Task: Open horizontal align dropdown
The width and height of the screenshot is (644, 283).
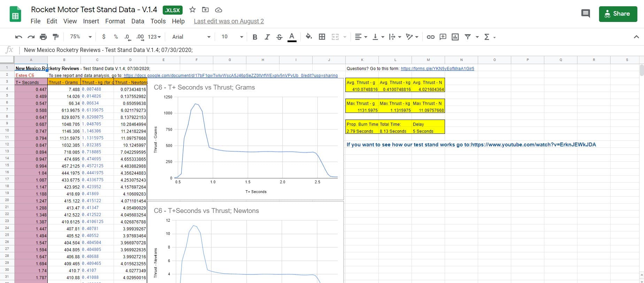Action: (361, 37)
